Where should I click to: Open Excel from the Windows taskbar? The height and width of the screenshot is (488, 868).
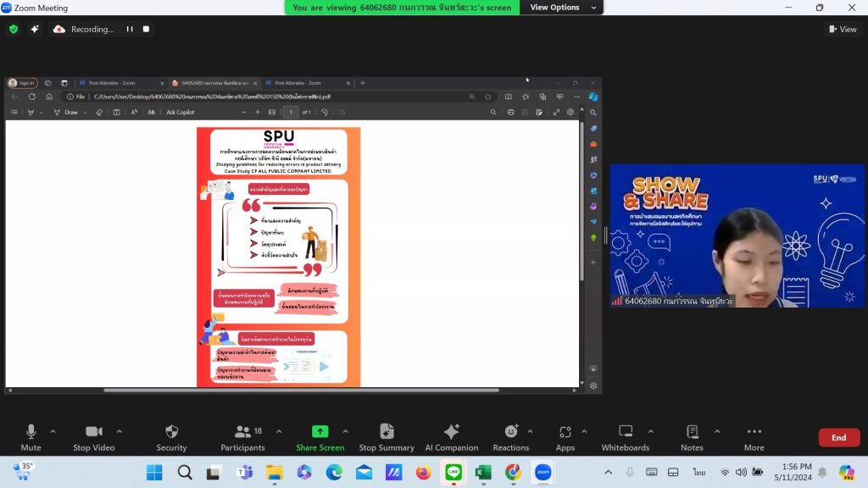pyautogui.click(x=483, y=472)
